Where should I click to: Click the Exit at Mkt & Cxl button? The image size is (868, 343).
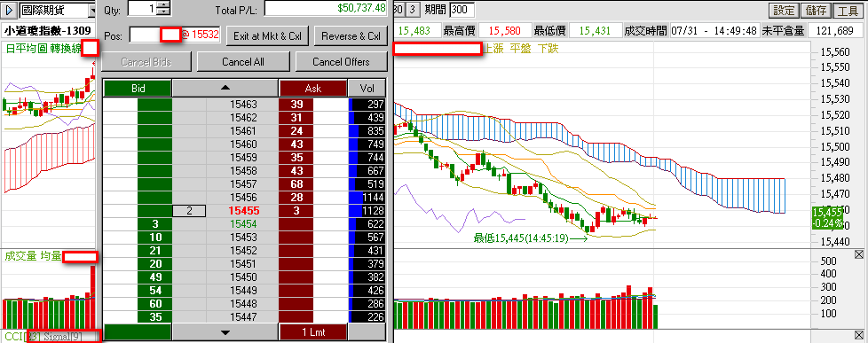(267, 36)
